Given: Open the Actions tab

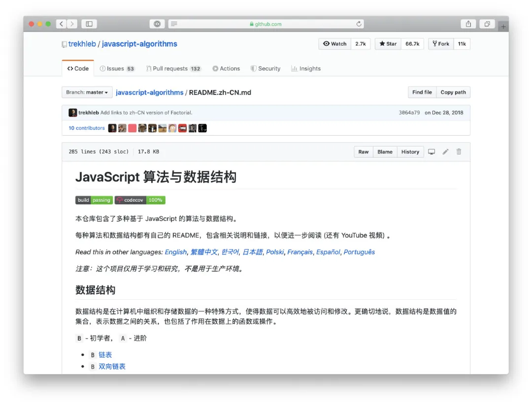Looking at the screenshot, I should [226, 68].
